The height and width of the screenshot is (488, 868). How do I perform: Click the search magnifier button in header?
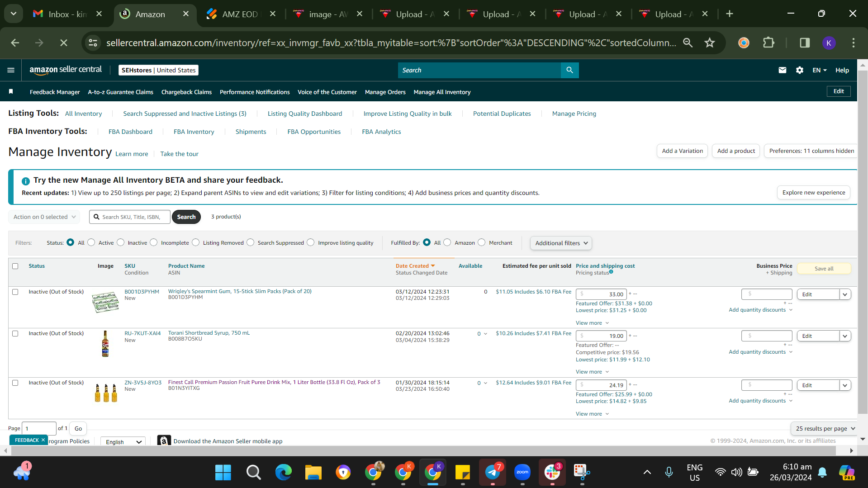click(x=569, y=70)
